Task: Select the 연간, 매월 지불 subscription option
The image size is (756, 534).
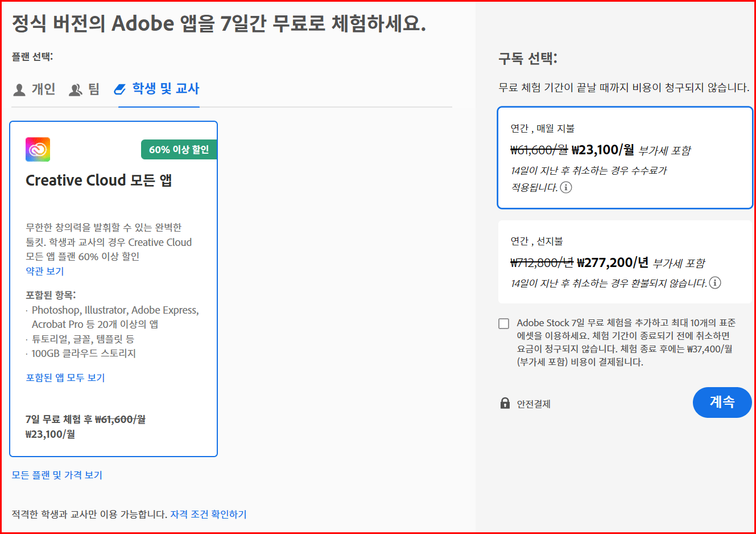Action: [x=625, y=158]
